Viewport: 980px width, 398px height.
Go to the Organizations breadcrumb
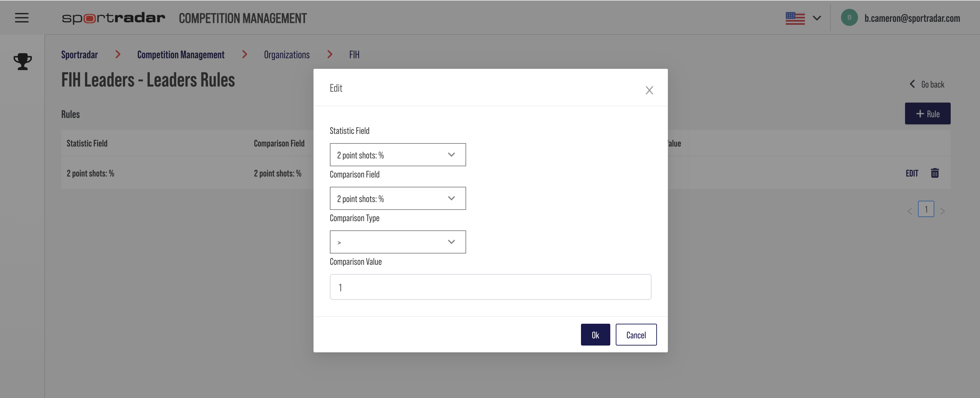(287, 55)
